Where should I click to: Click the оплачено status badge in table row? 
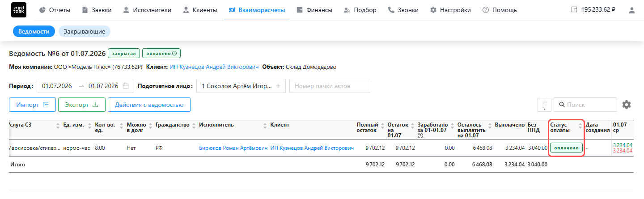(566, 148)
